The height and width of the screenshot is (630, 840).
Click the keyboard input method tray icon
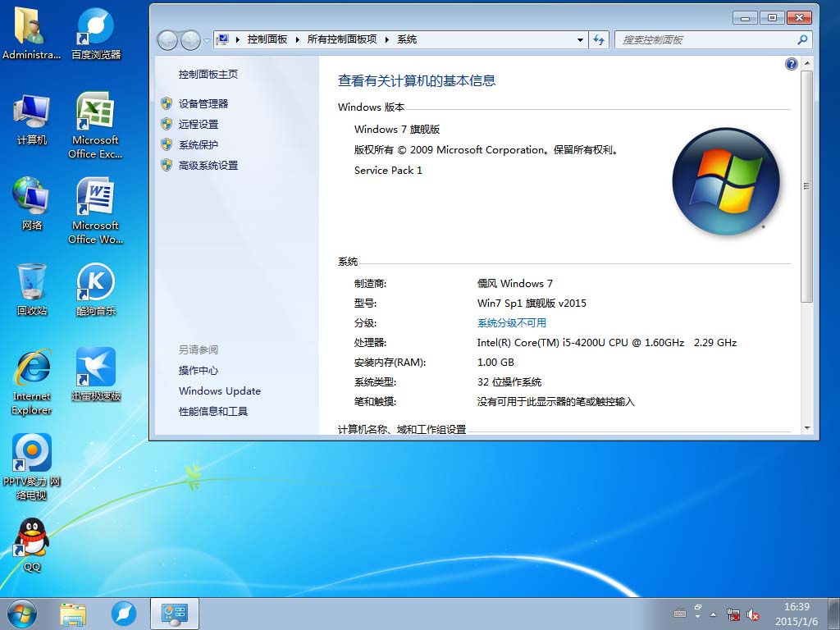tap(680, 614)
